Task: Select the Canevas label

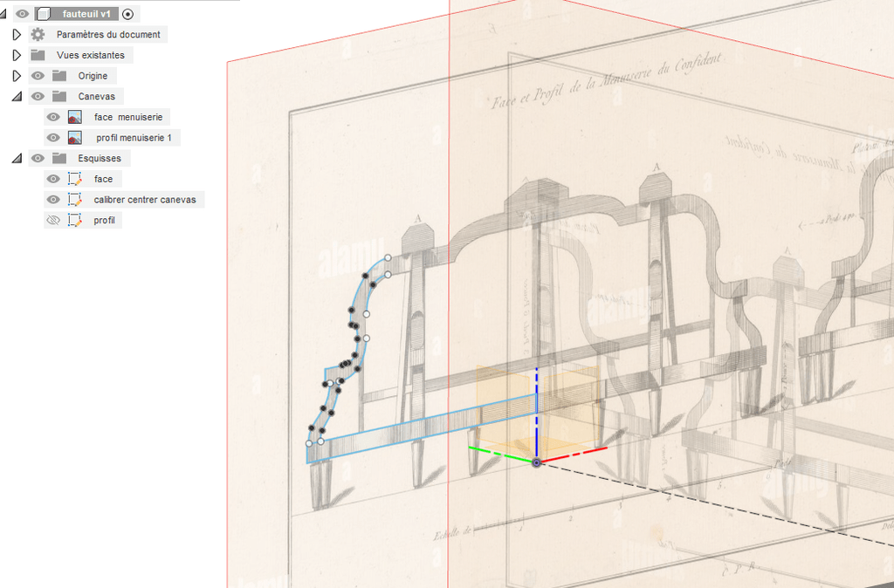Action: pyautogui.click(x=96, y=96)
